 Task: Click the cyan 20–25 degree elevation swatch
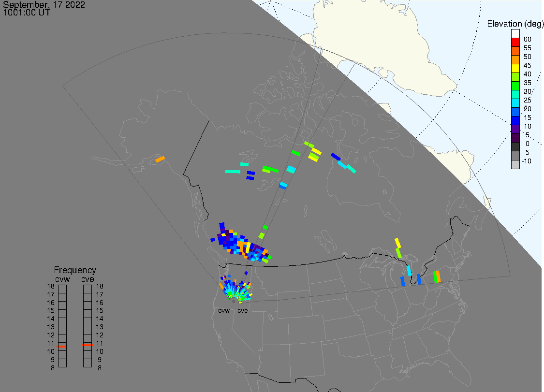point(515,103)
